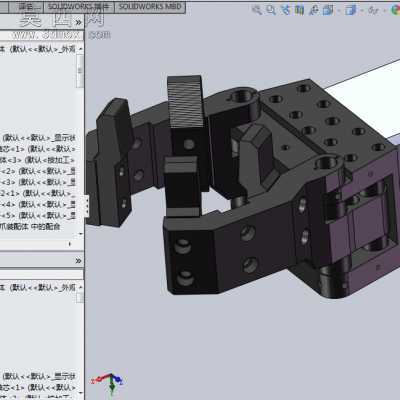This screenshot has height=400, width=400.
Task: Click the XYZ orientation triad
Action: pyautogui.click(x=107, y=383)
